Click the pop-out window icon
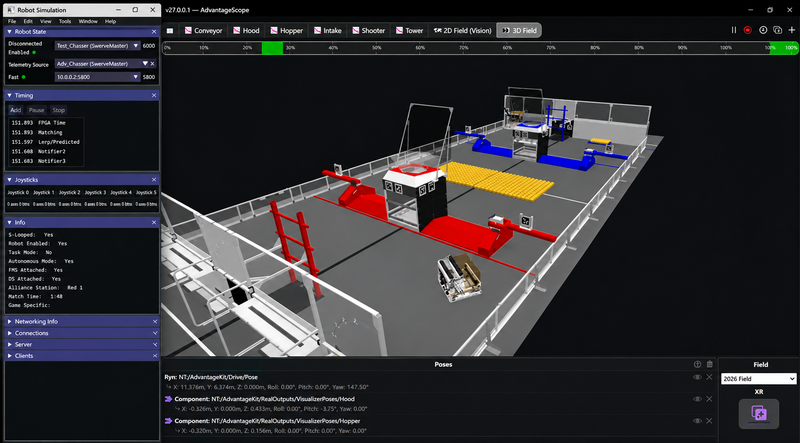This screenshot has height=443, width=800. pyautogui.click(x=777, y=30)
